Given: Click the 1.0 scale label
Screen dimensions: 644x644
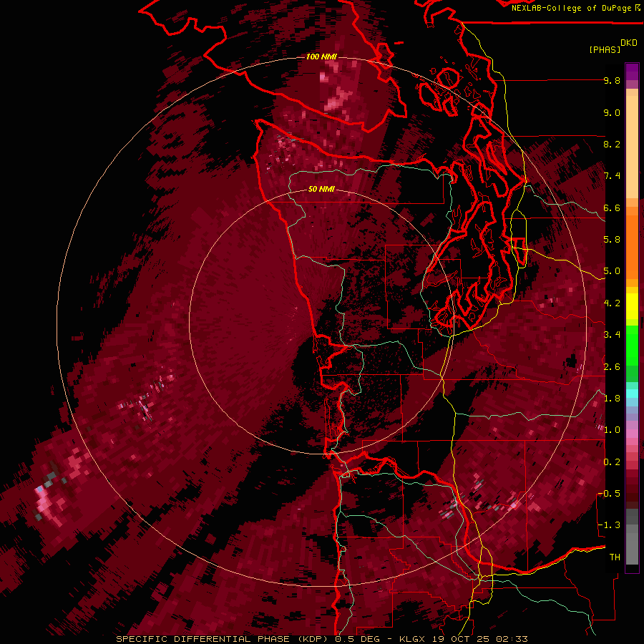Looking at the screenshot, I should tap(612, 430).
